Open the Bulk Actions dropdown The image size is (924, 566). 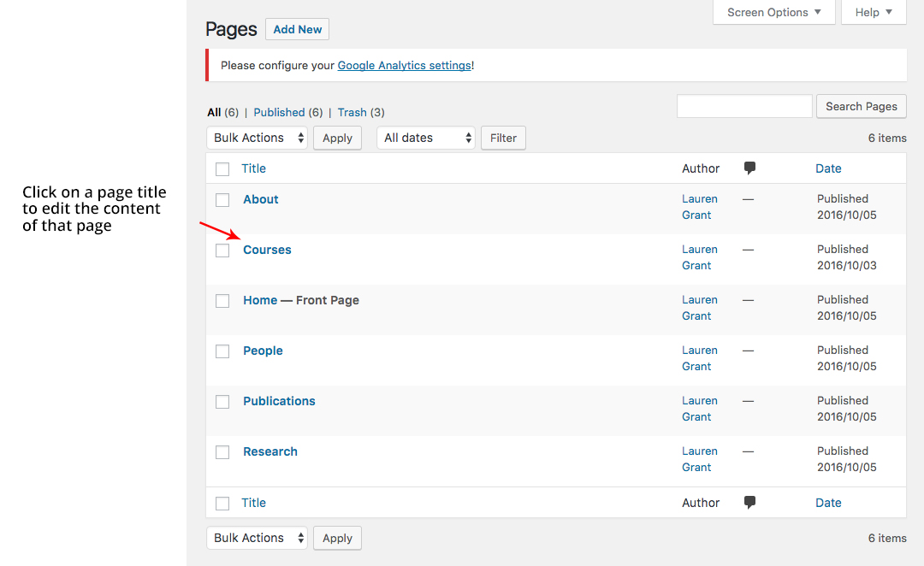point(257,137)
